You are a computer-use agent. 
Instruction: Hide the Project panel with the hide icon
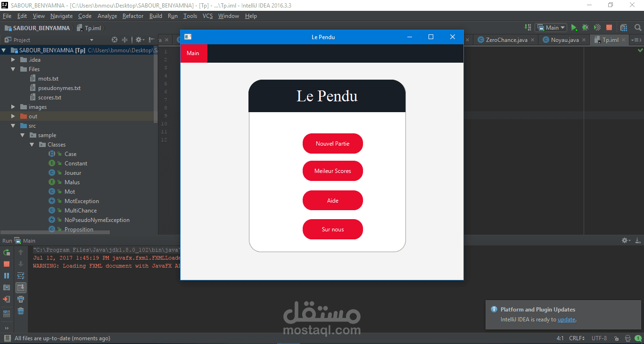coord(151,40)
